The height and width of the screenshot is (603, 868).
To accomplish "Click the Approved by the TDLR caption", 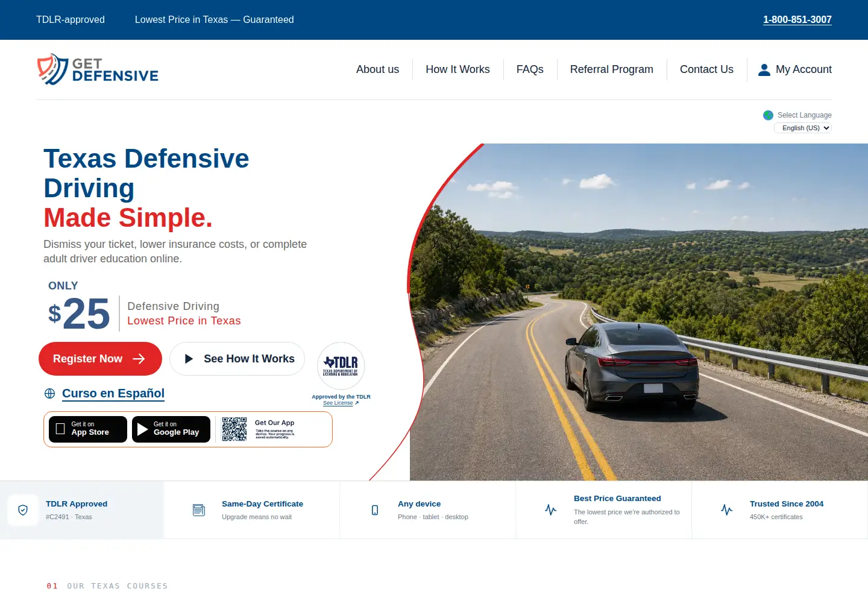I will 341,397.
